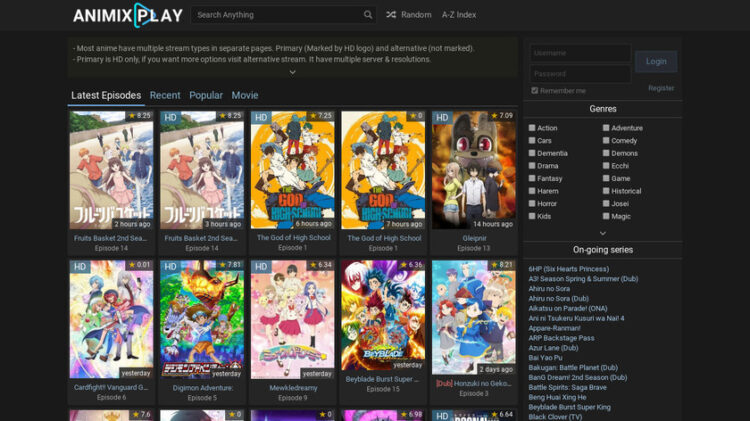
Task: Check the Comedy genre box
Action: (606, 140)
